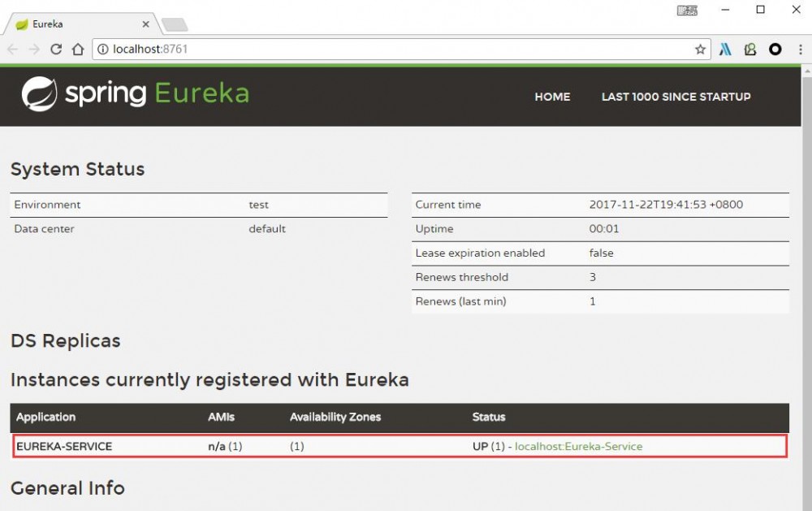Click the Uptime label
Screen dimensions: 812x511
pyautogui.click(x=434, y=228)
